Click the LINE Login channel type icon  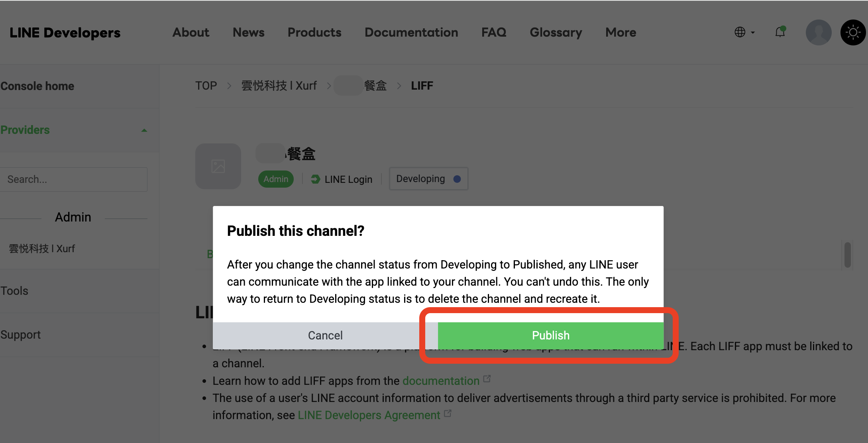(315, 179)
